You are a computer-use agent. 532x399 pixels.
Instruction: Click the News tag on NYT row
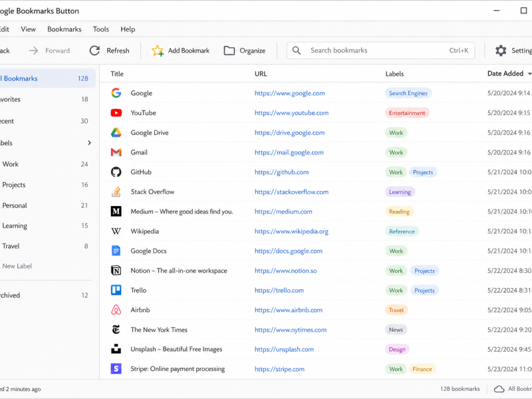point(396,329)
